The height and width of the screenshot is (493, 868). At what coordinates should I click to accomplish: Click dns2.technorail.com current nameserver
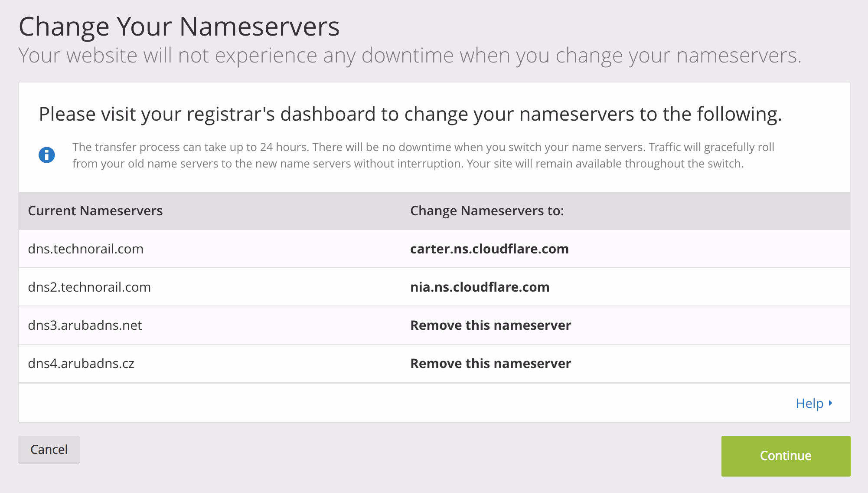(89, 287)
